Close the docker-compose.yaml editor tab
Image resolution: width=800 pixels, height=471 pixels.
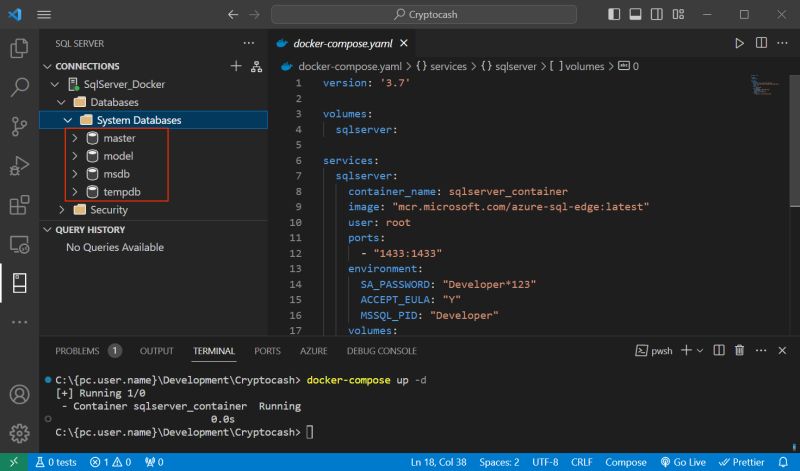(404, 43)
